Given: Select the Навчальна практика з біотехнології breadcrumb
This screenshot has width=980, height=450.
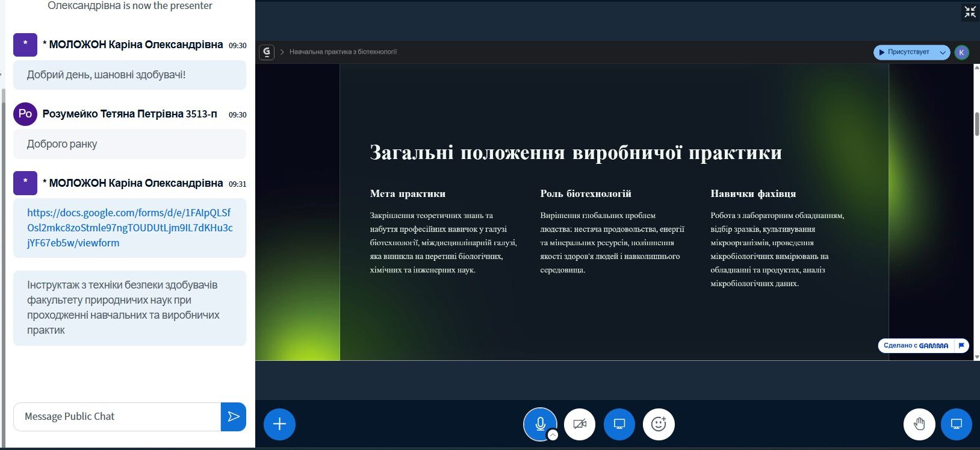Looking at the screenshot, I should (x=343, y=52).
